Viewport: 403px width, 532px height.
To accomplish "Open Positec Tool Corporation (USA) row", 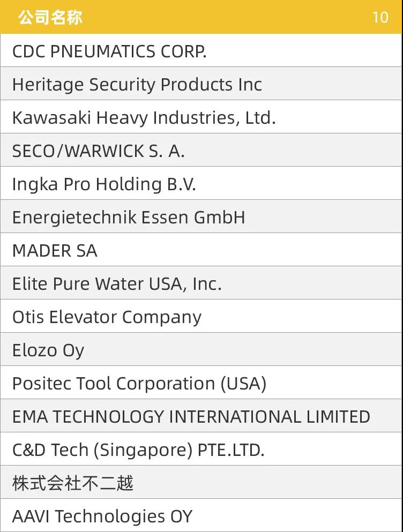I will pos(202,383).
